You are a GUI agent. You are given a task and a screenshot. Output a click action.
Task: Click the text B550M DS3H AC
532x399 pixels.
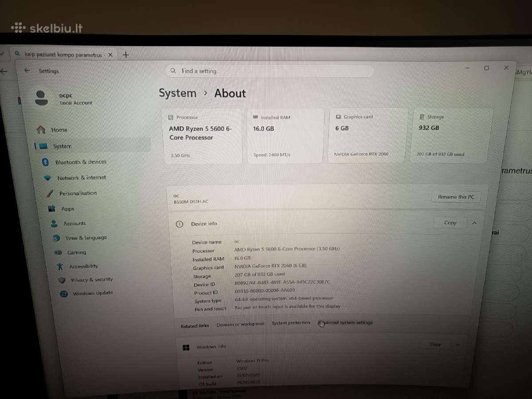click(x=191, y=202)
